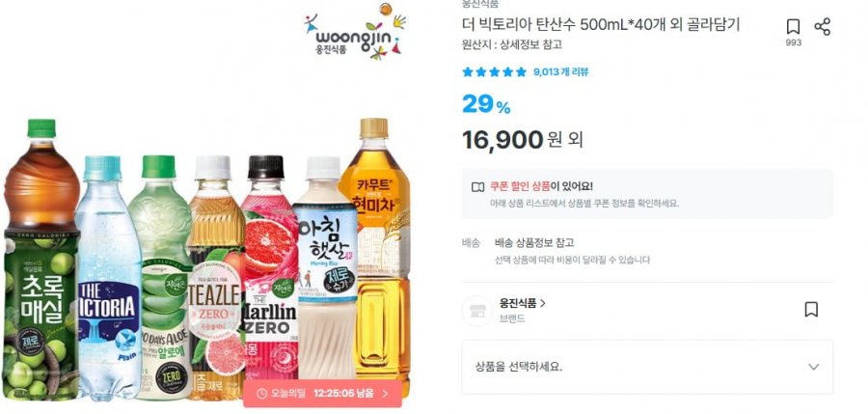Click THE VICTORIA sparkling water bottle

107,278
